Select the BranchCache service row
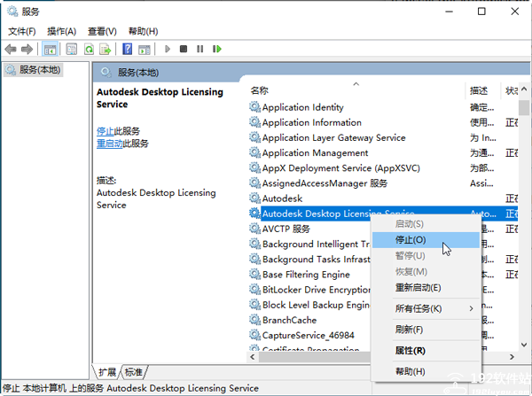 [x=309, y=320]
